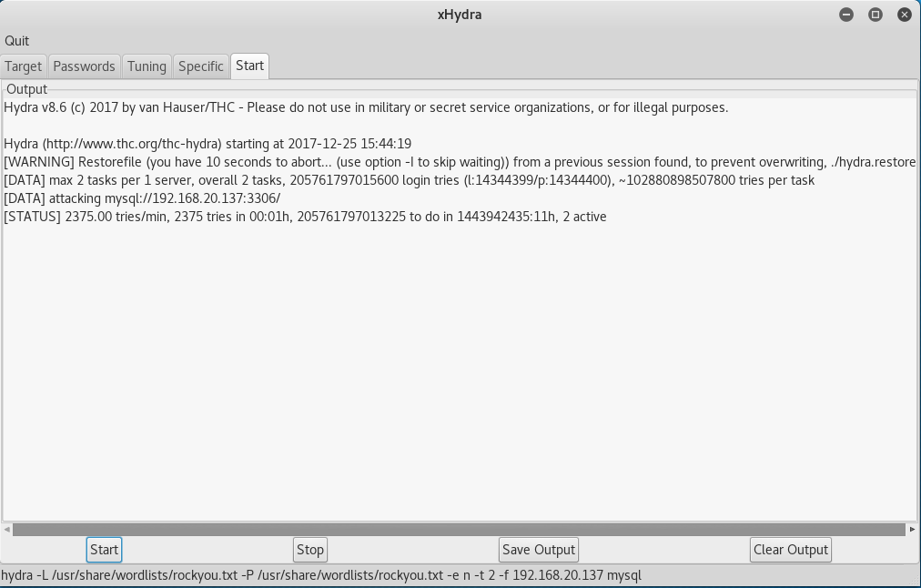The height and width of the screenshot is (588, 921).
Task: Stop the running attack
Action: pyautogui.click(x=310, y=550)
